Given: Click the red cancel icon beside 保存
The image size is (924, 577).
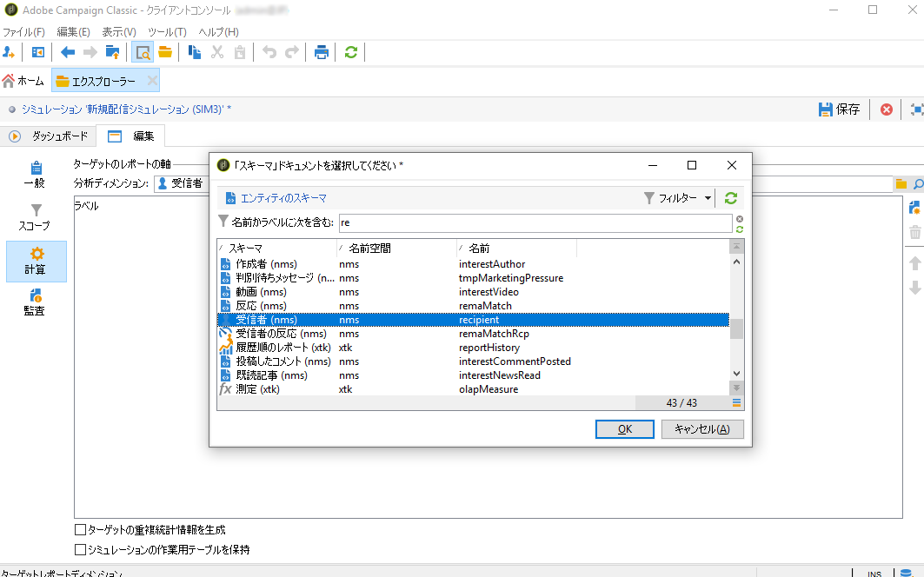Looking at the screenshot, I should (x=887, y=109).
